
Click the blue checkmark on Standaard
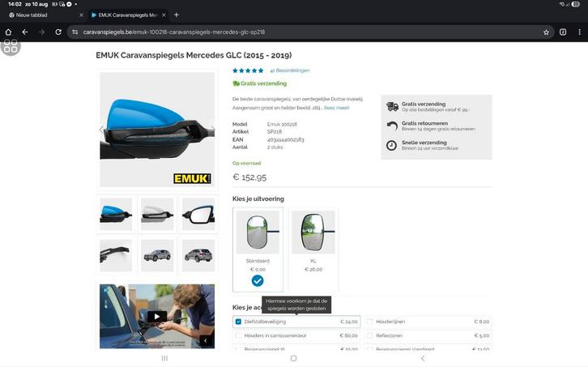click(x=258, y=280)
